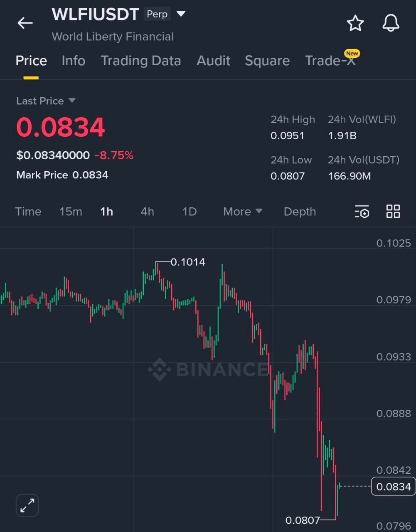Open price alert bell icon
Screen dimensions: 416x532
pyautogui.click(x=391, y=23)
